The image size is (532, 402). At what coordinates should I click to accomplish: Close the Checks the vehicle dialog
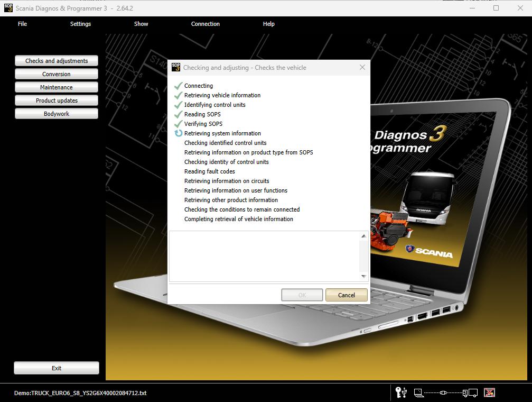tap(362, 67)
